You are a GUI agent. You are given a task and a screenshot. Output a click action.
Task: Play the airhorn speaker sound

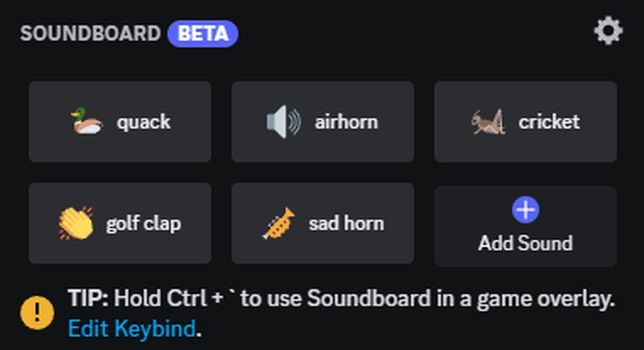pos(322,122)
